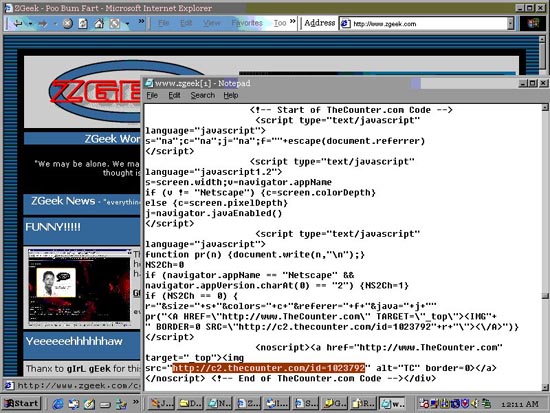
Task: Open the Start menu
Action: tap(22, 404)
